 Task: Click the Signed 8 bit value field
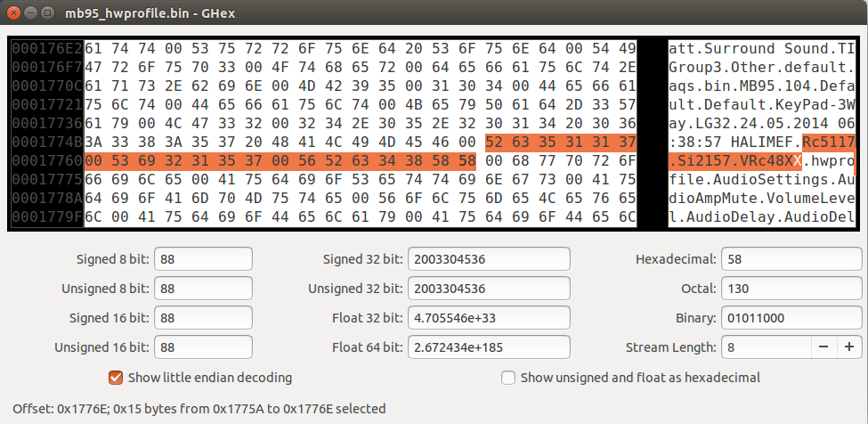coord(203,259)
